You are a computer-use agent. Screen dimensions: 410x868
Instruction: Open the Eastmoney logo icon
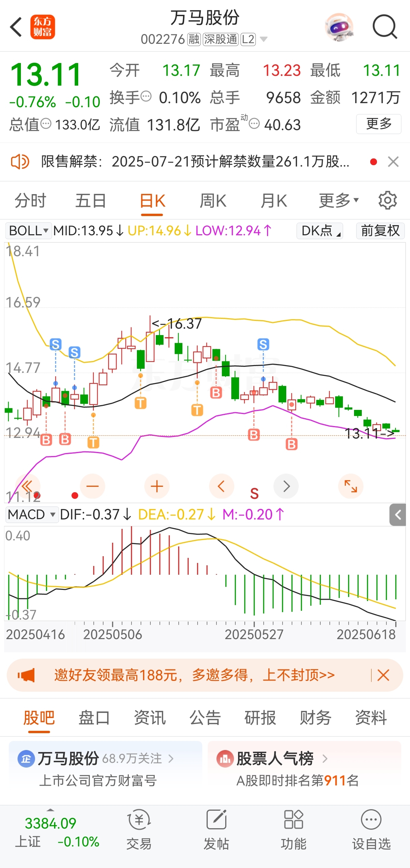pos(42,27)
